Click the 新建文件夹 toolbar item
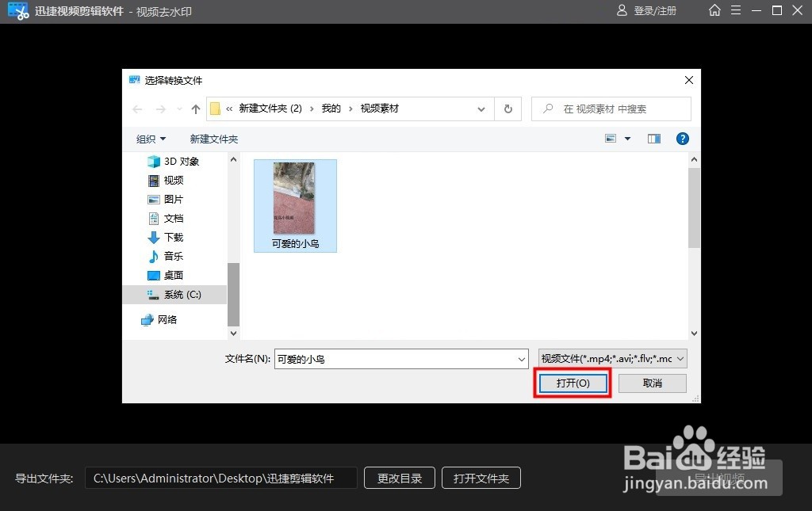The height and width of the screenshot is (511, 812). (x=213, y=139)
